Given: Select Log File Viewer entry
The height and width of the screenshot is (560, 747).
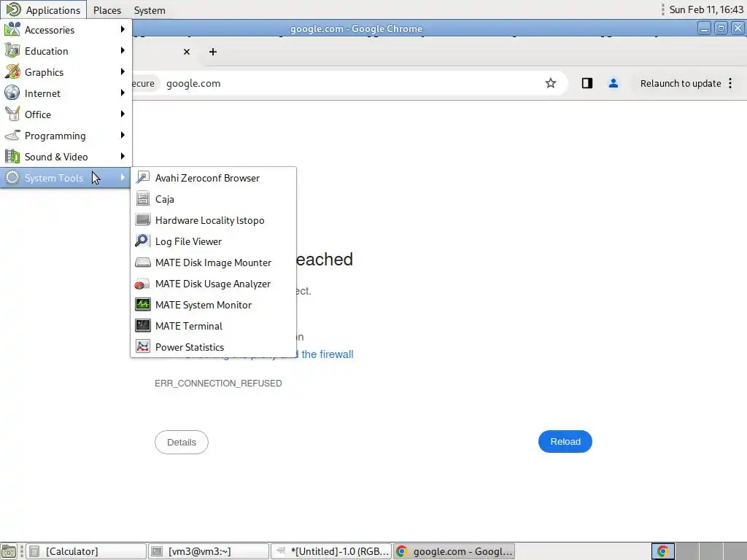Looking at the screenshot, I should click(214, 241).
